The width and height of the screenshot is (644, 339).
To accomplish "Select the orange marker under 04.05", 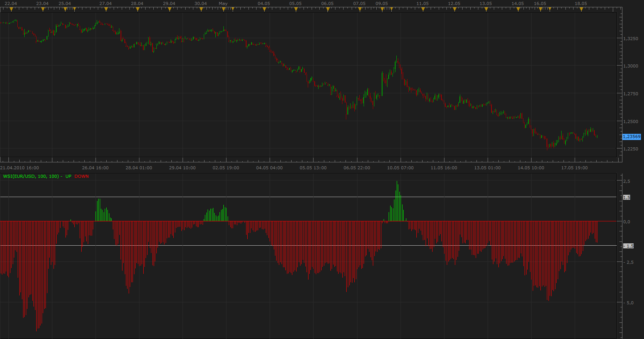I will coord(265,9).
